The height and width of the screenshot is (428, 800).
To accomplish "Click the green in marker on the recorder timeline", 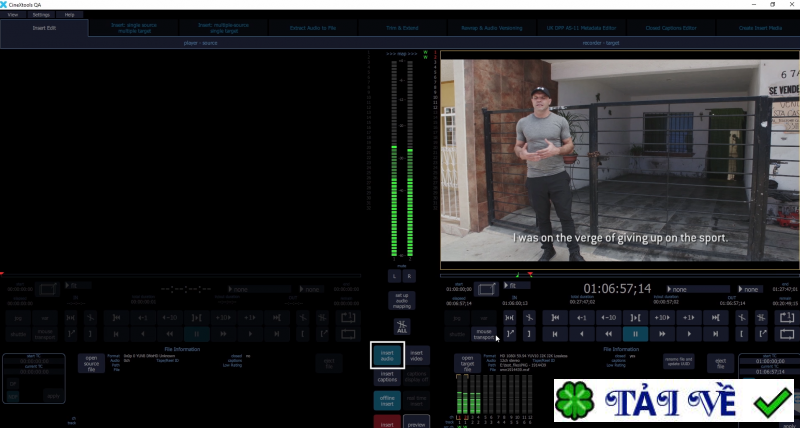I will click(x=517, y=274).
